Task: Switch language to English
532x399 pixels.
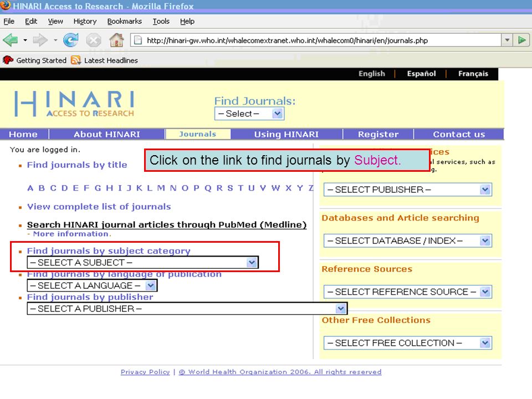Action: click(371, 74)
